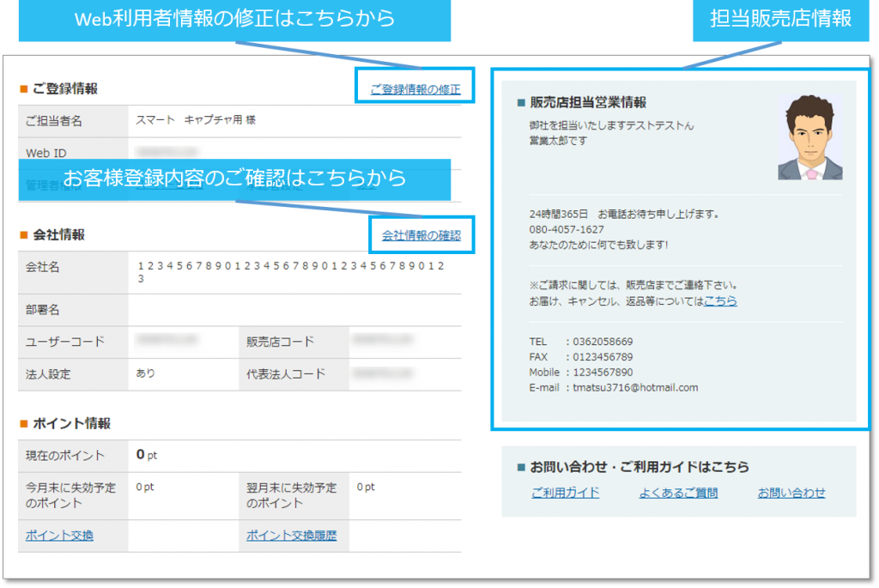
Task: Click the Web利用者情報の修正はこちらから callout banner
Action: (234, 19)
